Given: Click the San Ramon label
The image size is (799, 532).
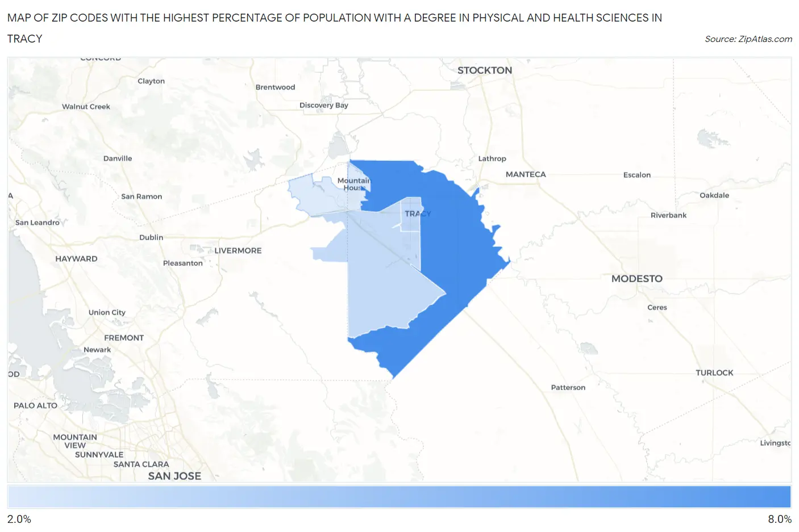Looking at the screenshot, I should coord(142,196).
